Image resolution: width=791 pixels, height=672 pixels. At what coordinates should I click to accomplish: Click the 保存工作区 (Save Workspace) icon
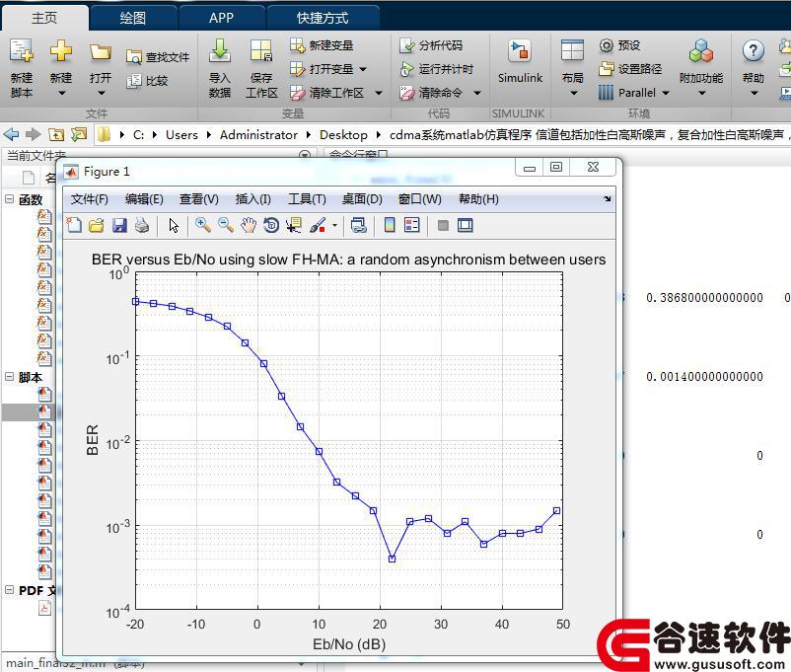261,51
